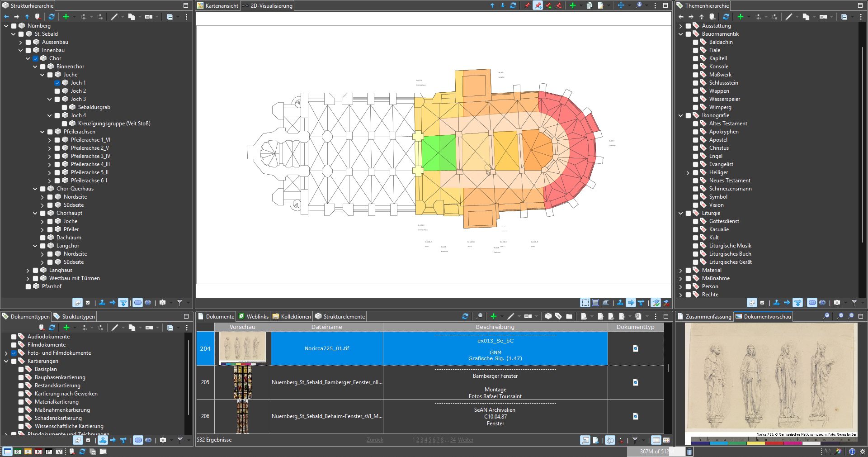Click the blue back arrow in Strukturhierarchie
Image resolution: width=868 pixels, height=457 pixels.
[x=6, y=17]
